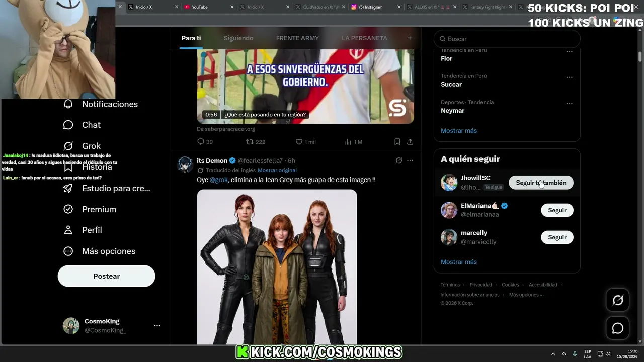Follow marcelly with Seguir button

(557, 237)
